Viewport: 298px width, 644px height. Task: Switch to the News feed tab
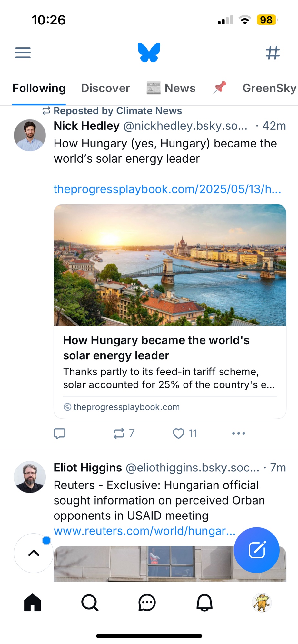pos(171,88)
